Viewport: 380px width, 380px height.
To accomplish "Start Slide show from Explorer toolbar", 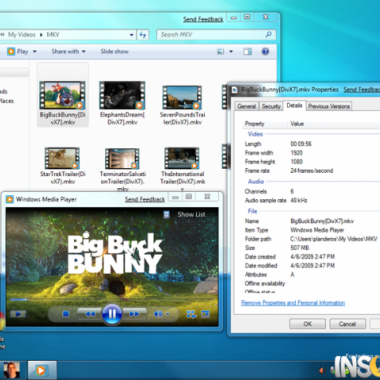I will 114,51.
